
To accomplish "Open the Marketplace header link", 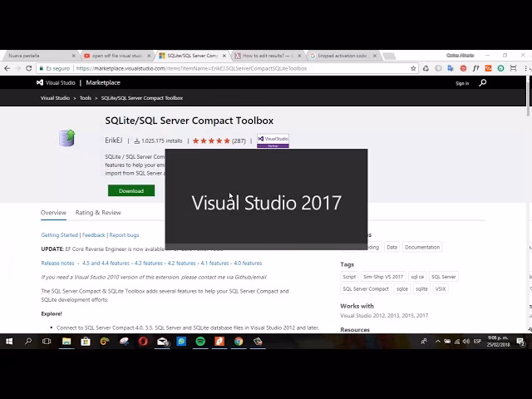I will [103, 83].
